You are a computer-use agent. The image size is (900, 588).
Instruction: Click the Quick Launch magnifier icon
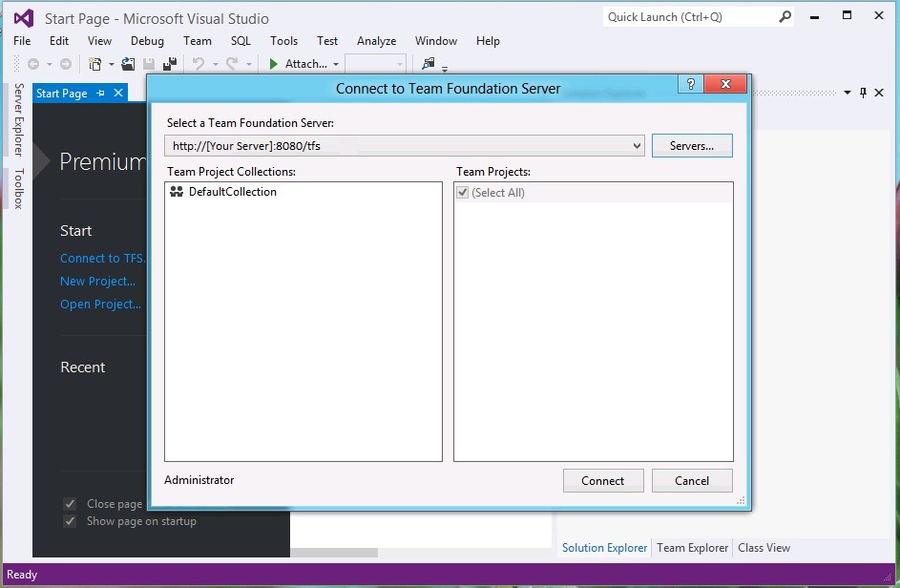coord(785,17)
